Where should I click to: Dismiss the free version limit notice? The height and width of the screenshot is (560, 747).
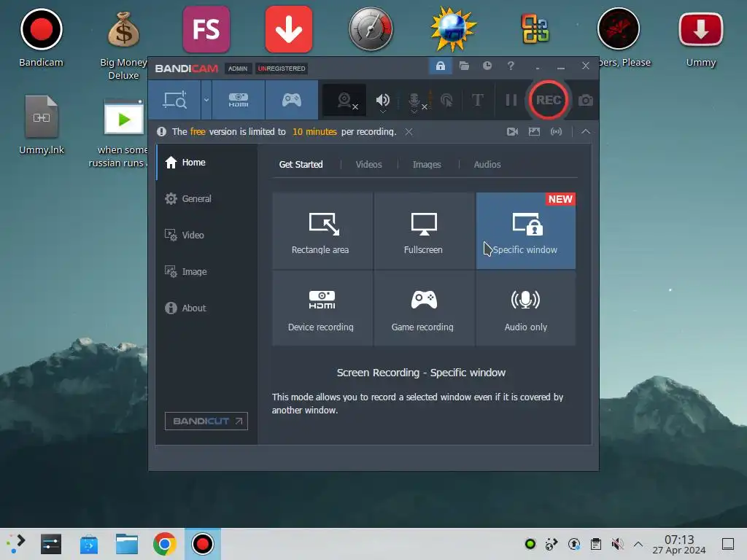click(x=409, y=132)
